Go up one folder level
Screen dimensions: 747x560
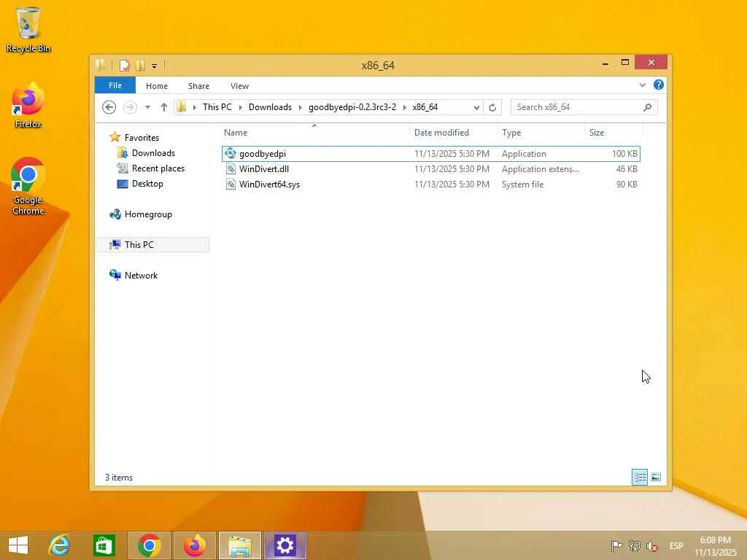(x=164, y=107)
